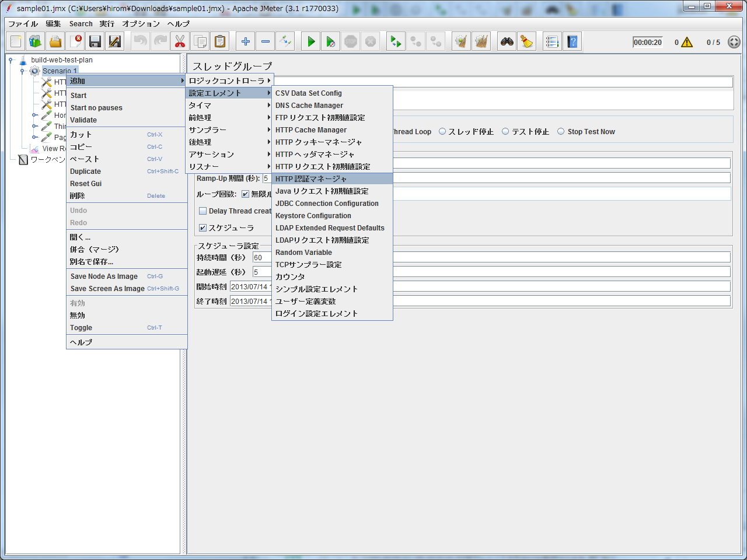The image size is (747, 560).
Task: Open the オプション menu
Action: pos(141,24)
